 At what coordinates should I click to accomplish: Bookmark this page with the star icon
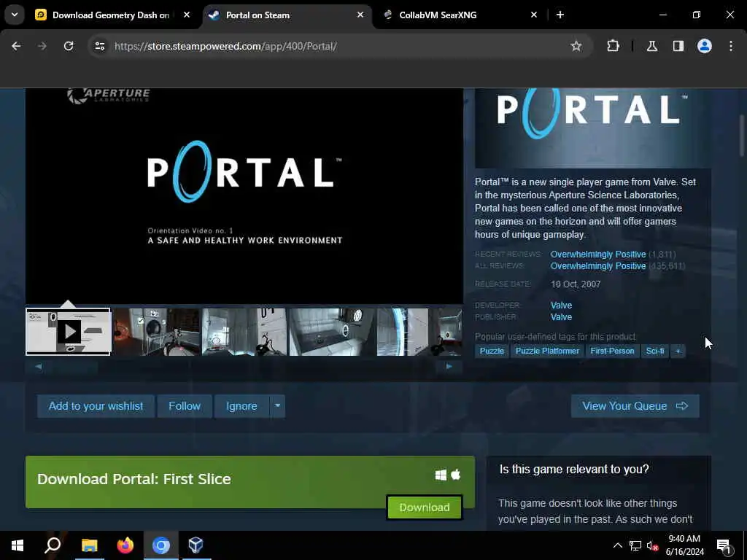pos(576,46)
